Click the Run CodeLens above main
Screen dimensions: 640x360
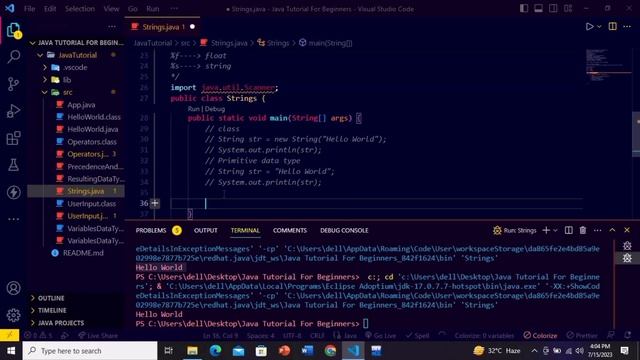[x=193, y=109]
